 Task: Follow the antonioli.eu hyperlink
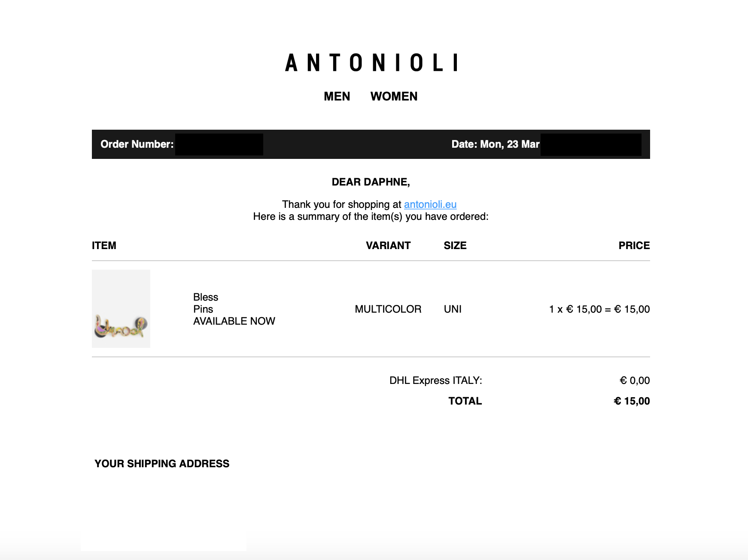[x=430, y=204]
